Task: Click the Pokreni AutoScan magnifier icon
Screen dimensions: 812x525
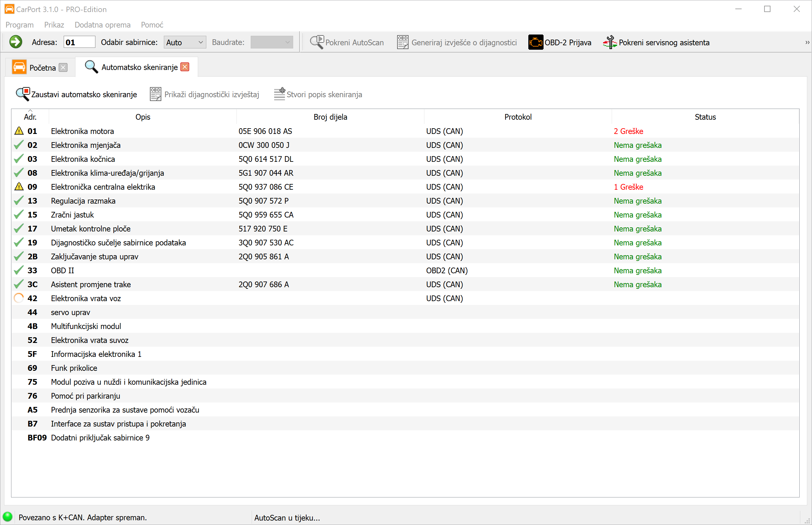Action: click(316, 42)
